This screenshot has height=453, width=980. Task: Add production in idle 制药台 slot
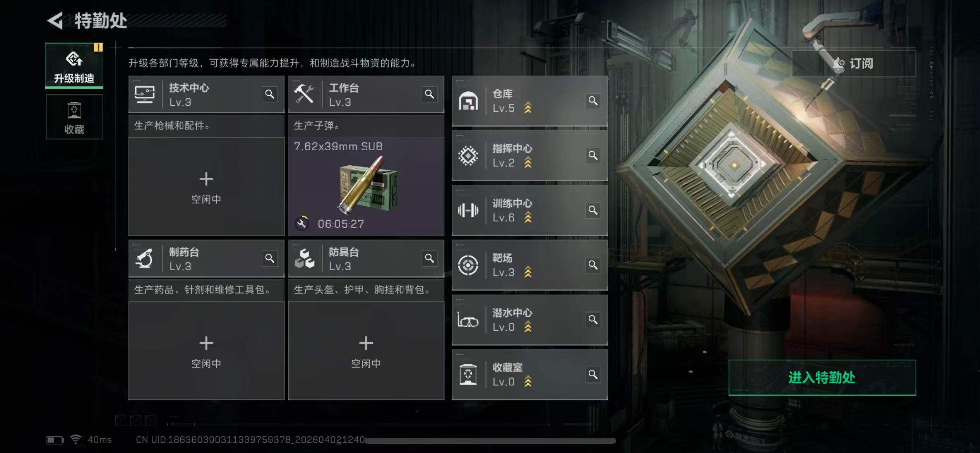point(206,351)
